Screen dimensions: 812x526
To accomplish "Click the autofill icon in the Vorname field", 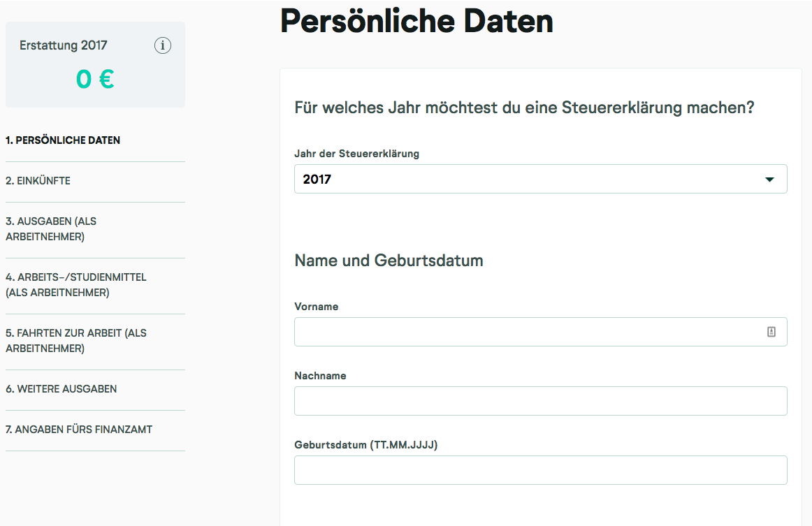I will (771, 331).
